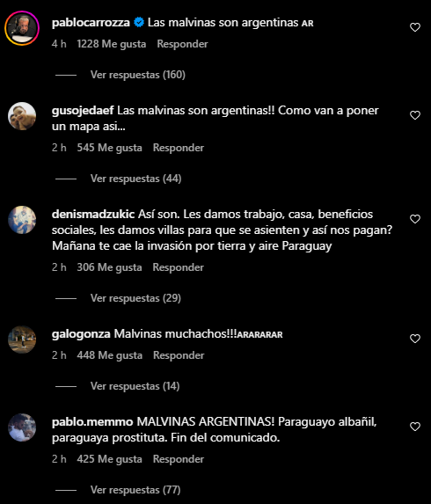Toggle like on denismadzukic's comment
Screen dimensions: 431x504
coord(415,219)
